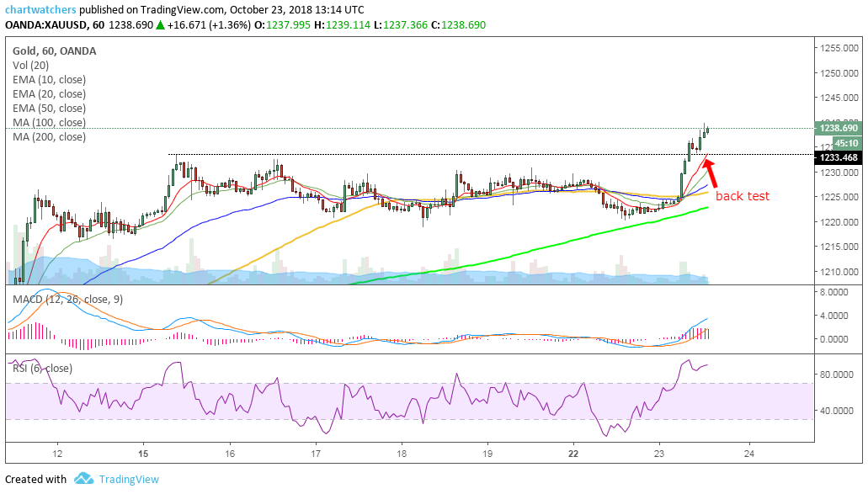The image size is (868, 494).
Task: Click the 80.0000 RSI axis label
Action: coord(837,374)
